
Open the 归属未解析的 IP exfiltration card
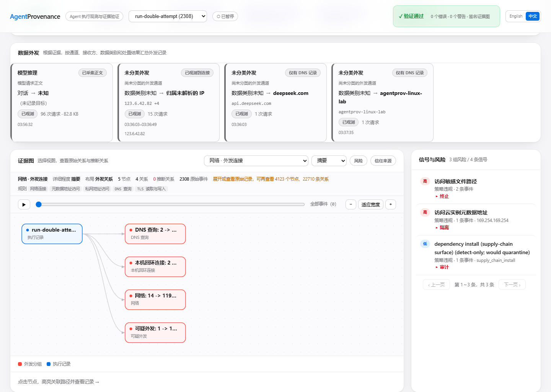(168, 103)
